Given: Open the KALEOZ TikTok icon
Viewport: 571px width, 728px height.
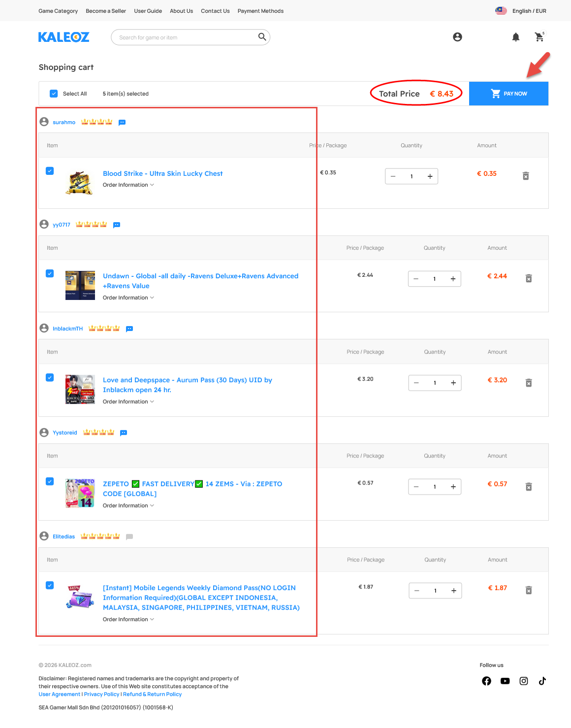Looking at the screenshot, I should (x=542, y=681).
